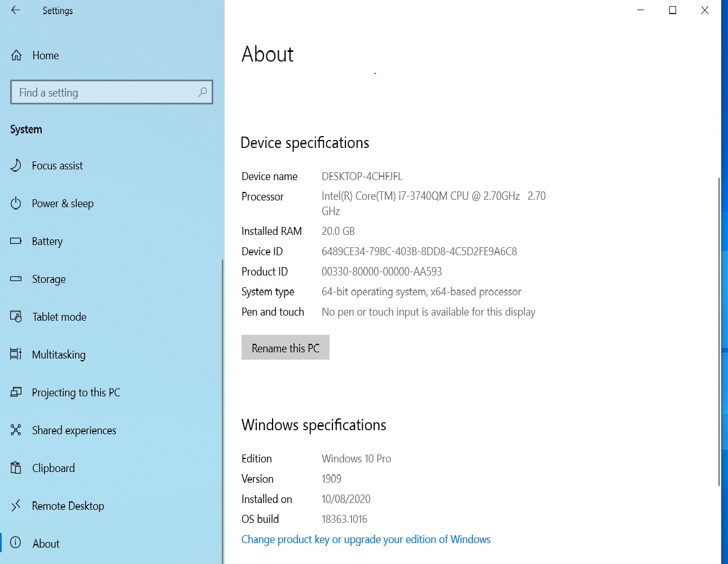Click the About page vertical scrollbar
The height and width of the screenshot is (564, 728).
tap(719, 331)
